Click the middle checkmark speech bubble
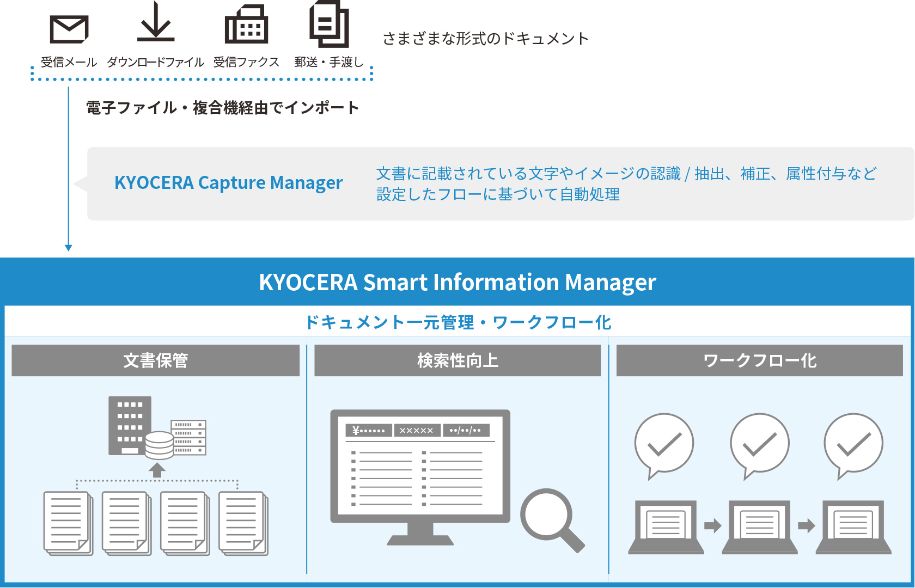Image resolution: width=915 pixels, height=588 pixels. (x=760, y=446)
